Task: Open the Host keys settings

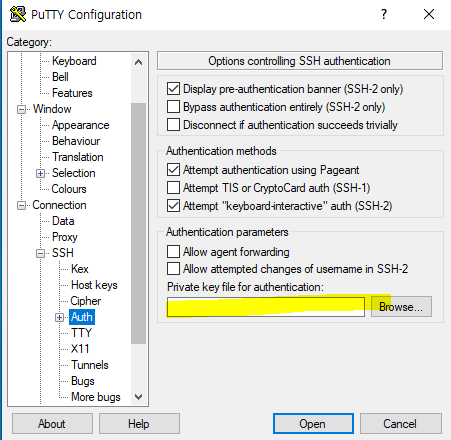Action: 94,285
